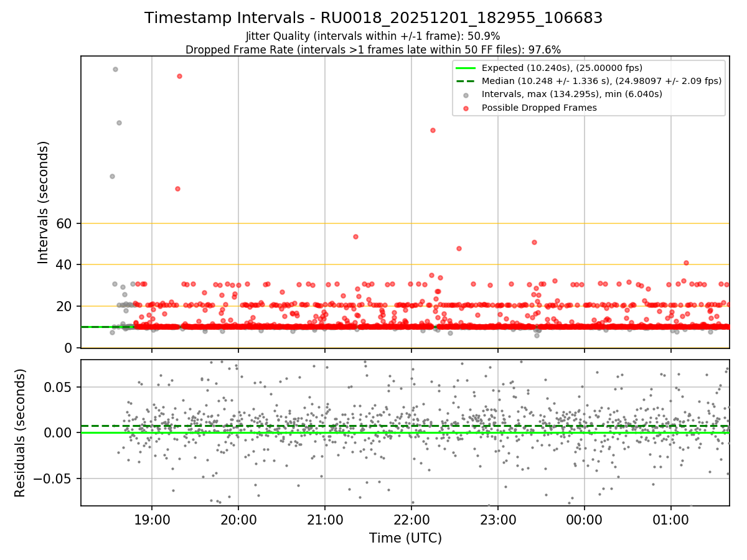Click the 22:00 tick label on time axis
Image resolution: width=747 pixels, height=560 pixels.
click(x=411, y=520)
